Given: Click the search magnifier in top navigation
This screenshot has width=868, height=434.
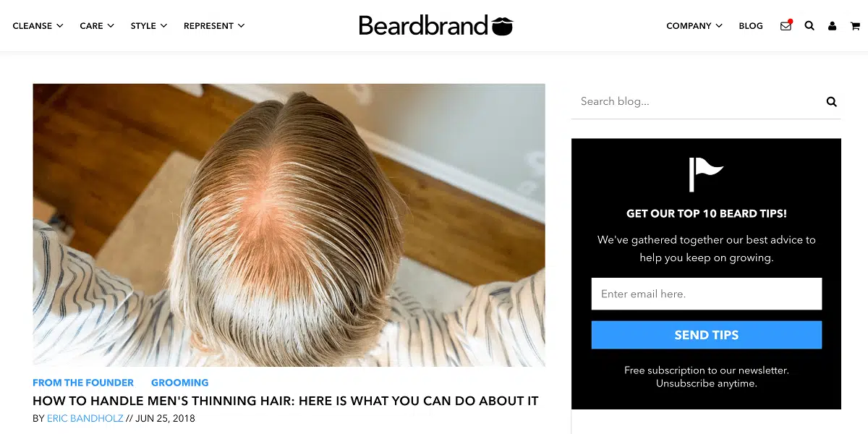Looking at the screenshot, I should 809,25.
